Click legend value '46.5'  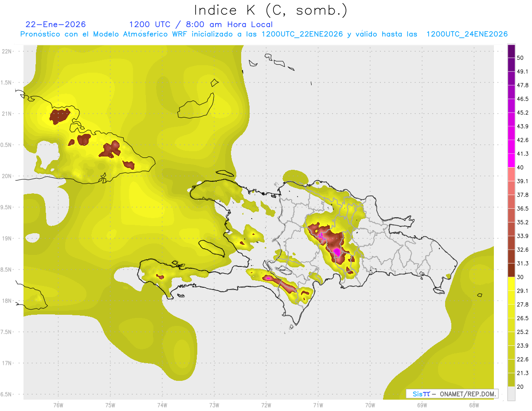[x=523, y=99]
